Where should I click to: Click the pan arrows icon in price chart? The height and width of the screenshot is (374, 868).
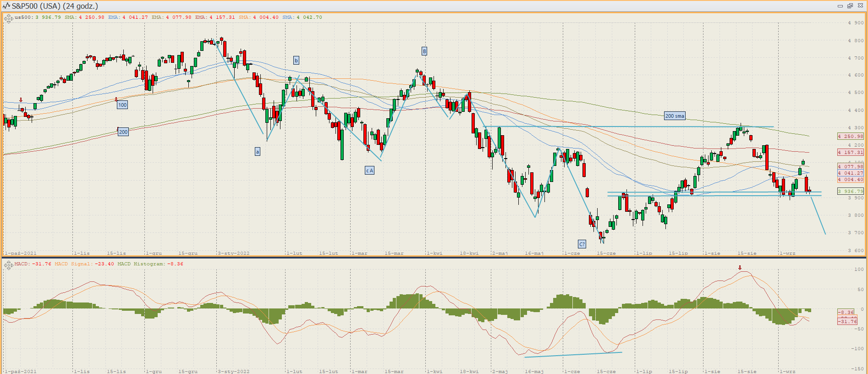click(8, 19)
